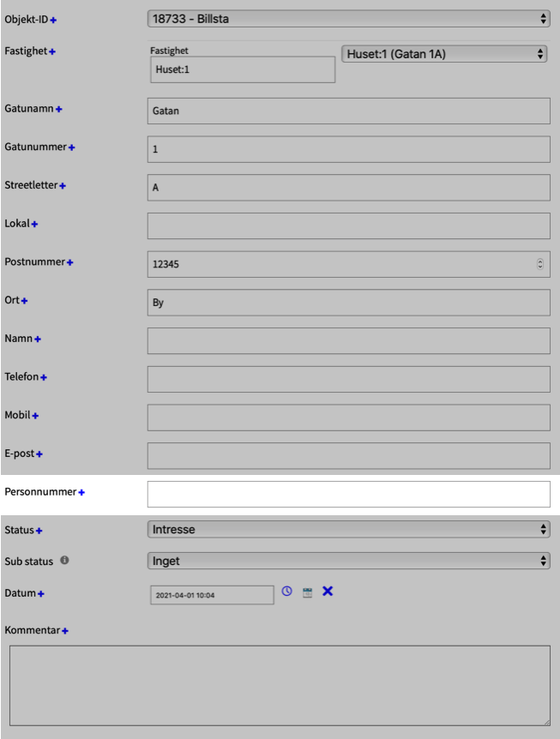Image resolution: width=560 pixels, height=739 pixels.
Task: Click the Postnummer spinner arrows
Action: [539, 264]
